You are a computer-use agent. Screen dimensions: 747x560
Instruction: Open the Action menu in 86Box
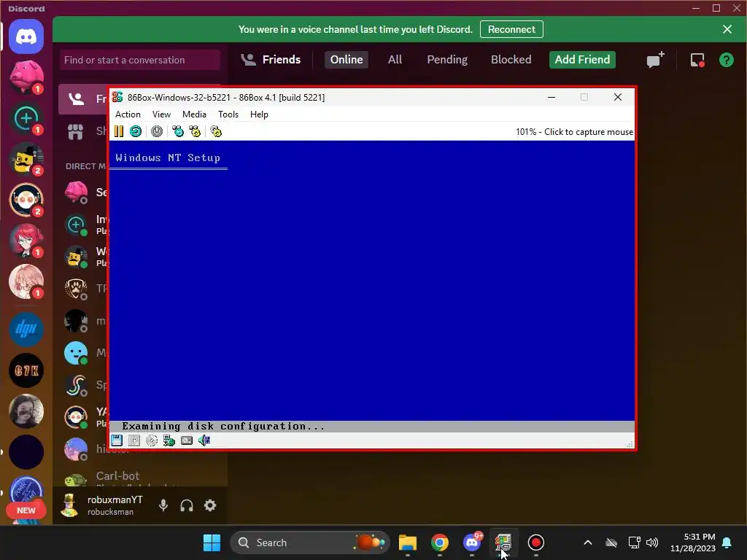pyautogui.click(x=128, y=114)
